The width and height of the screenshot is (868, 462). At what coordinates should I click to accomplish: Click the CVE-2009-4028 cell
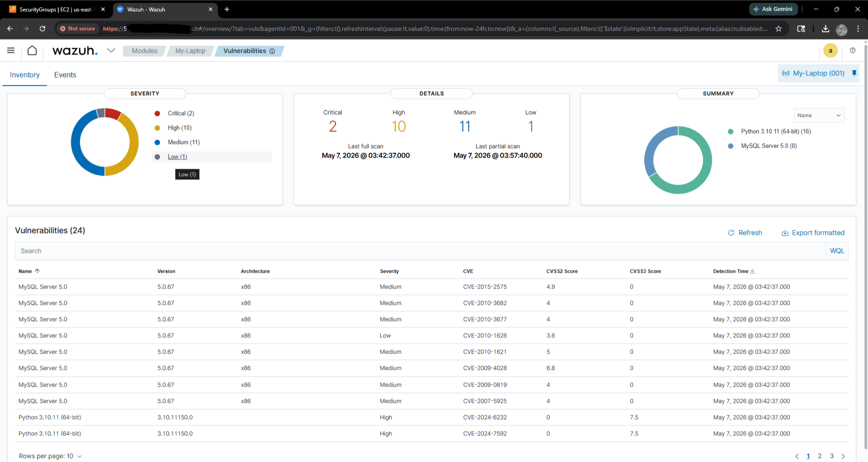tap(485, 368)
